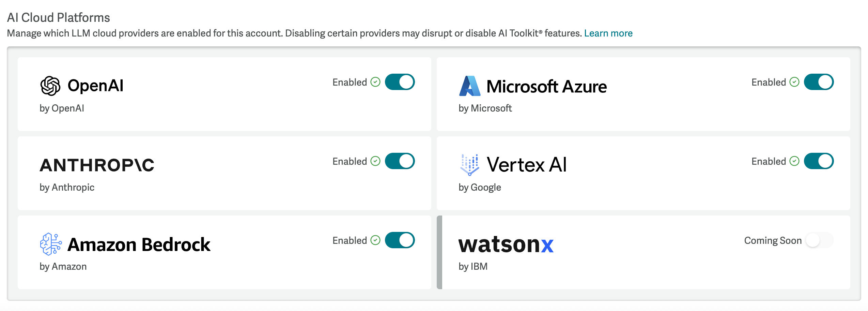
Task: Click the checkmark next to Microsoft Azure's Enabled label
Action: pos(794,82)
